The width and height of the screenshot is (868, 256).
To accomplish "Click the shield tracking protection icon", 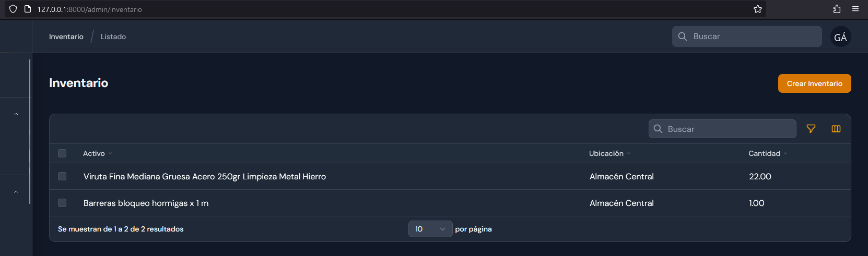I will 13,9.
